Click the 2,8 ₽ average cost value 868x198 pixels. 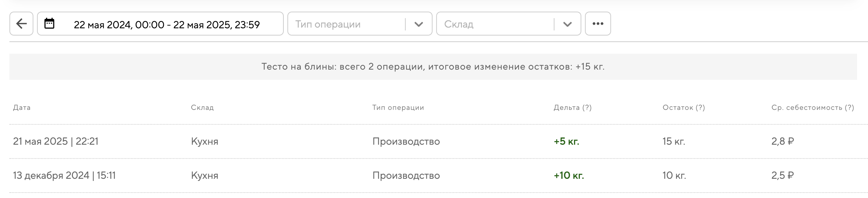[782, 141]
